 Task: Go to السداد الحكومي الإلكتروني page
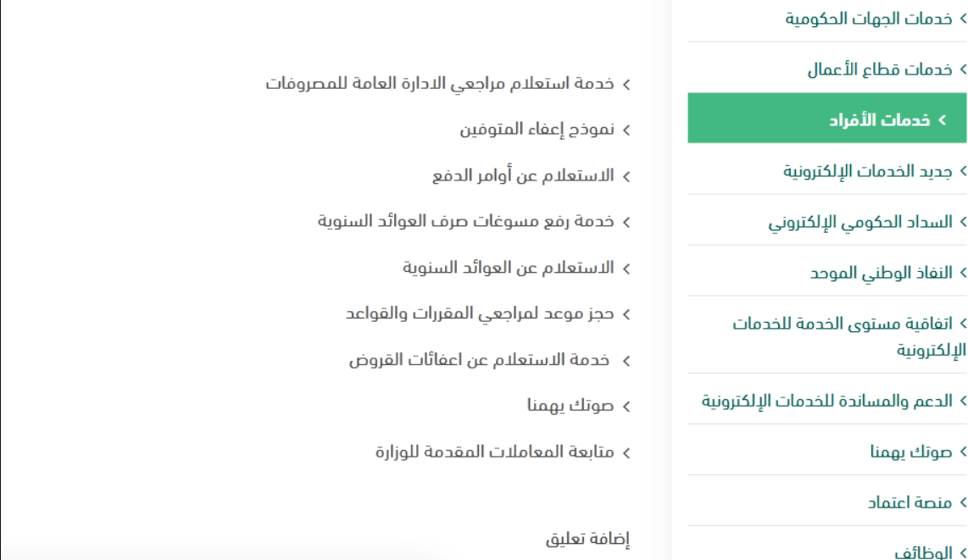pos(860,222)
